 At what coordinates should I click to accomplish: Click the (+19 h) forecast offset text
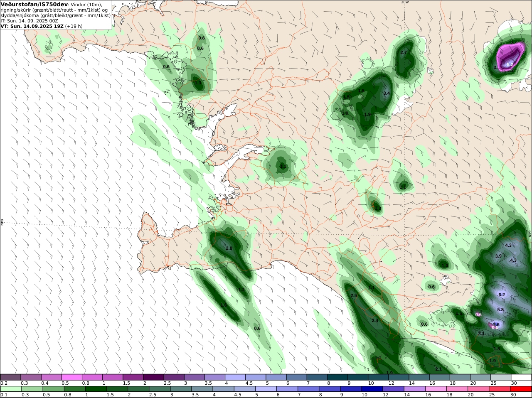[74, 26]
